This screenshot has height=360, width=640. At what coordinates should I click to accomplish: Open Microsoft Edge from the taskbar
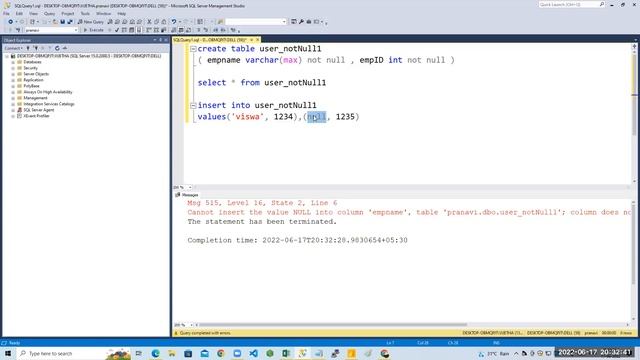(156, 353)
